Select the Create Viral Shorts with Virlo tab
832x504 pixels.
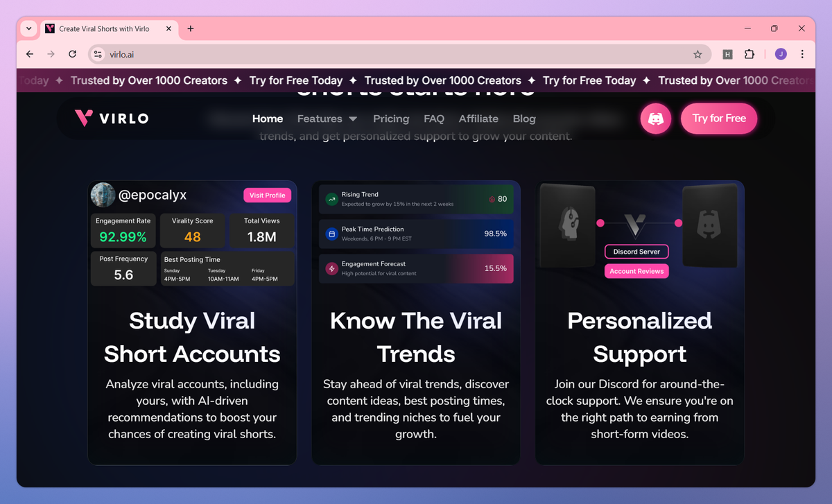click(x=109, y=28)
